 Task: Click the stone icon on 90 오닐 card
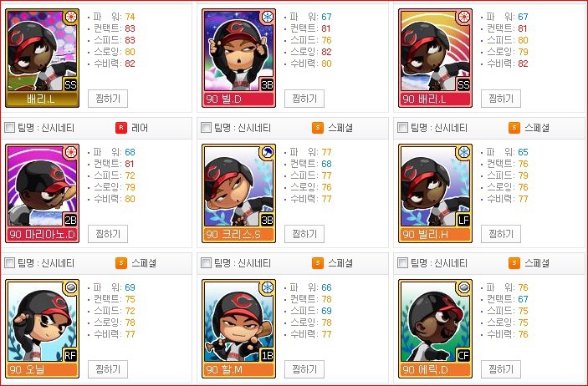(71, 287)
